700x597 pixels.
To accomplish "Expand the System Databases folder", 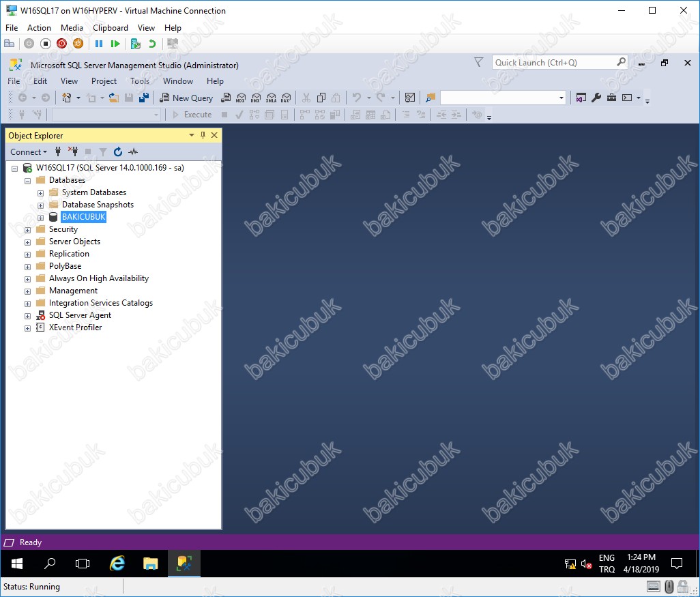I will [41, 193].
